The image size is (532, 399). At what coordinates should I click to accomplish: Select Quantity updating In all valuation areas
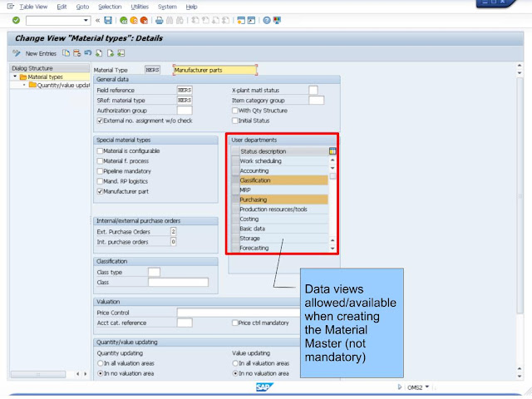(x=101, y=363)
